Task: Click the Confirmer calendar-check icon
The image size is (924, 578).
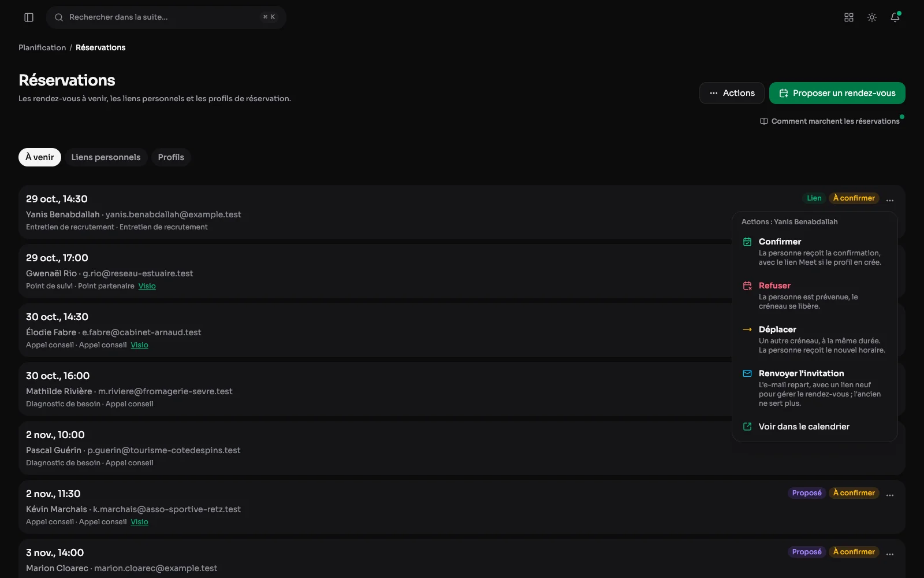Action: point(747,242)
